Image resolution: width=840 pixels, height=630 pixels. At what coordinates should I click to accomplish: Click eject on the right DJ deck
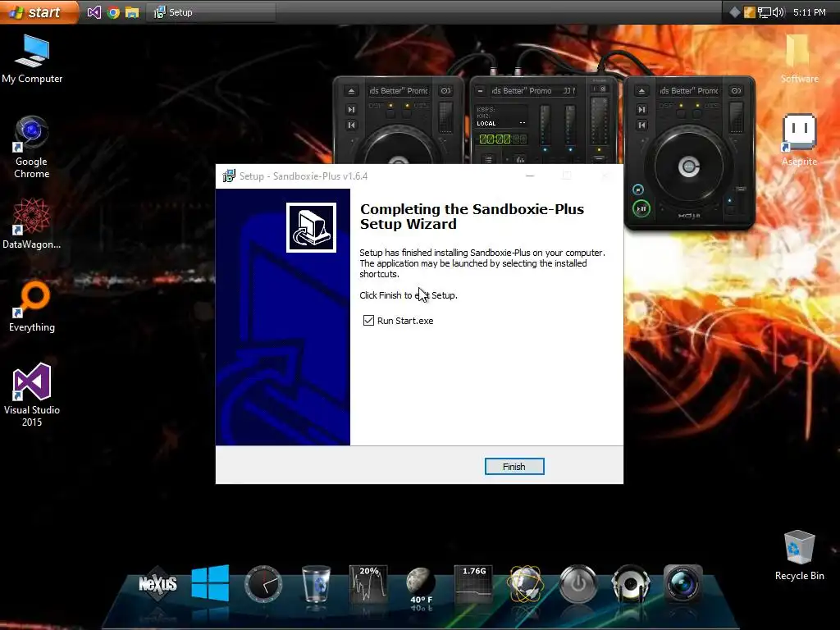641,91
